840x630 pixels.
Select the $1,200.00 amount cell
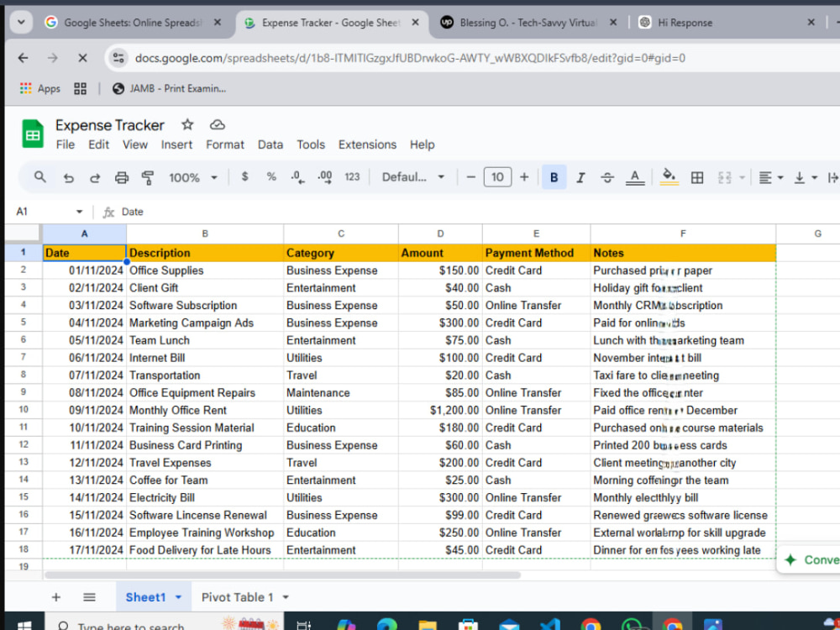[x=440, y=411]
